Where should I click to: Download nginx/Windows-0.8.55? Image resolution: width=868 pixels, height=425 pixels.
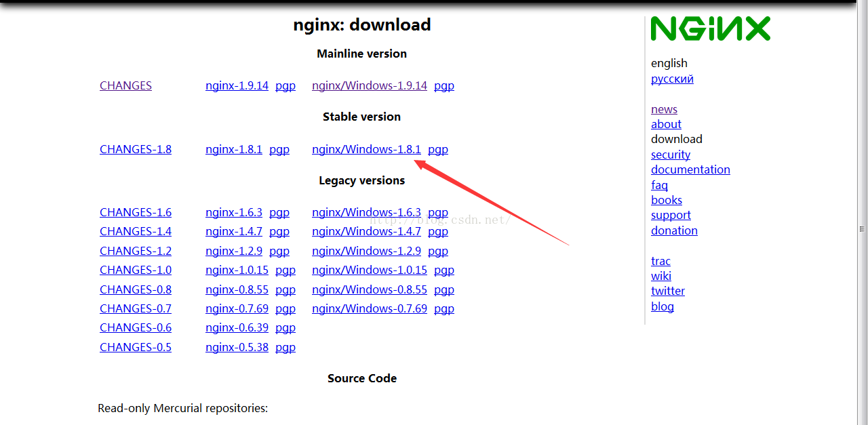pos(370,289)
